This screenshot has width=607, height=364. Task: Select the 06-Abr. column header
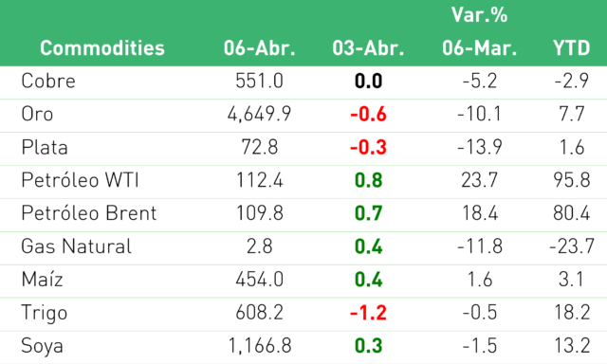click(259, 48)
